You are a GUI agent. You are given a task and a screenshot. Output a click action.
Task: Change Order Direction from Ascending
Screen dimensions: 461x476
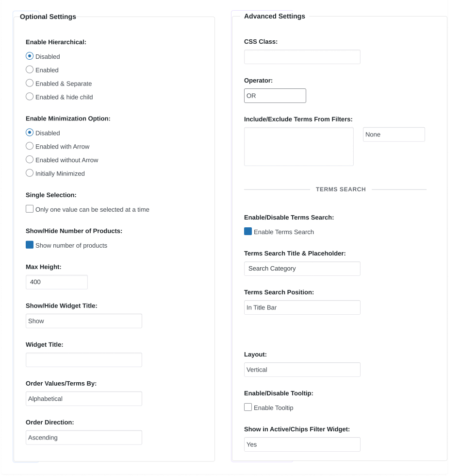click(83, 437)
